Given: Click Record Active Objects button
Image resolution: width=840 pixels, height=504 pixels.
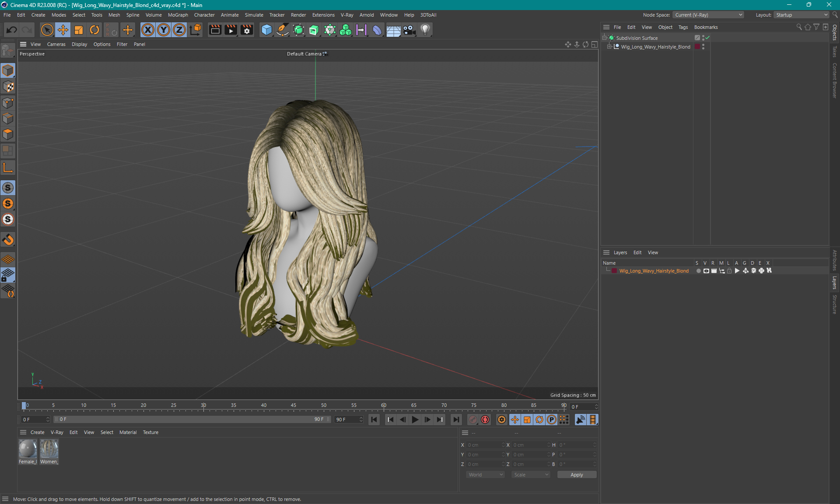Looking at the screenshot, I should [473, 420].
